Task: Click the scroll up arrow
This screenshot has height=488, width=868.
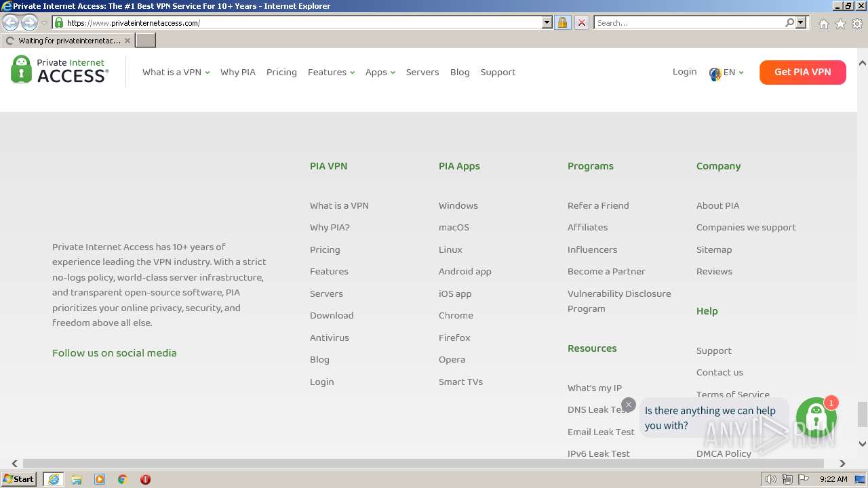Action: [862, 62]
